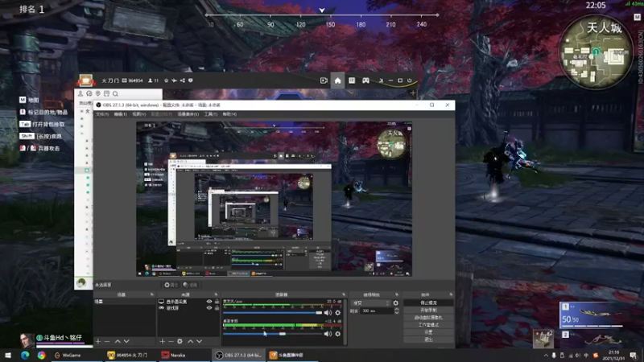Open the 视图(V) menu in OBS
644x362 pixels.
(138, 114)
